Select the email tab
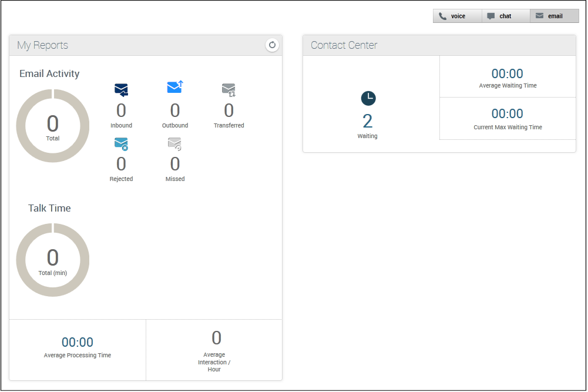588x392 pixels. click(x=555, y=16)
